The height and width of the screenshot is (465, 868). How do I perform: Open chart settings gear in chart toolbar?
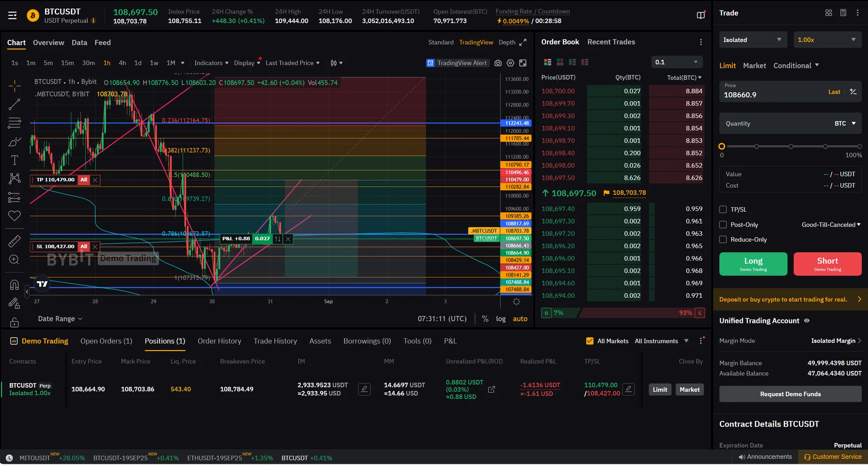pos(510,63)
